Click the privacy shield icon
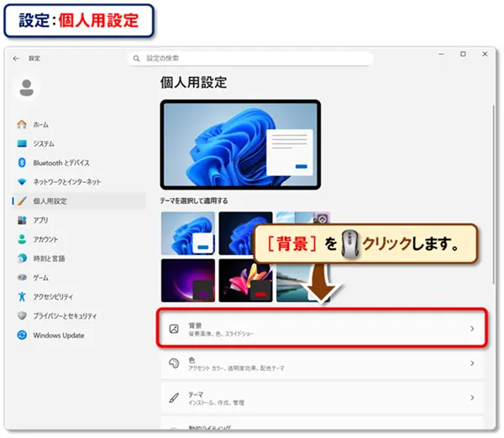The image size is (504, 438). point(22,315)
